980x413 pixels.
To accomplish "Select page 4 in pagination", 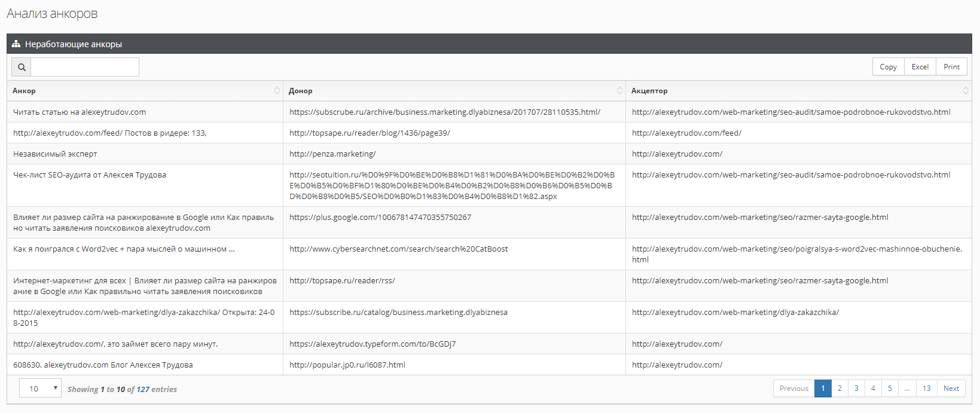I will [873, 388].
